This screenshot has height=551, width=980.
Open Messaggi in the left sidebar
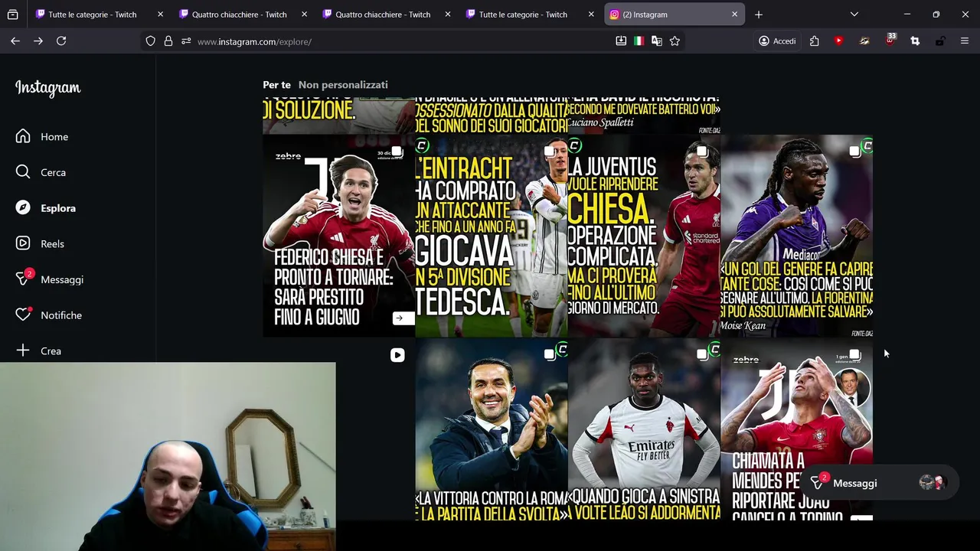[x=50, y=279]
